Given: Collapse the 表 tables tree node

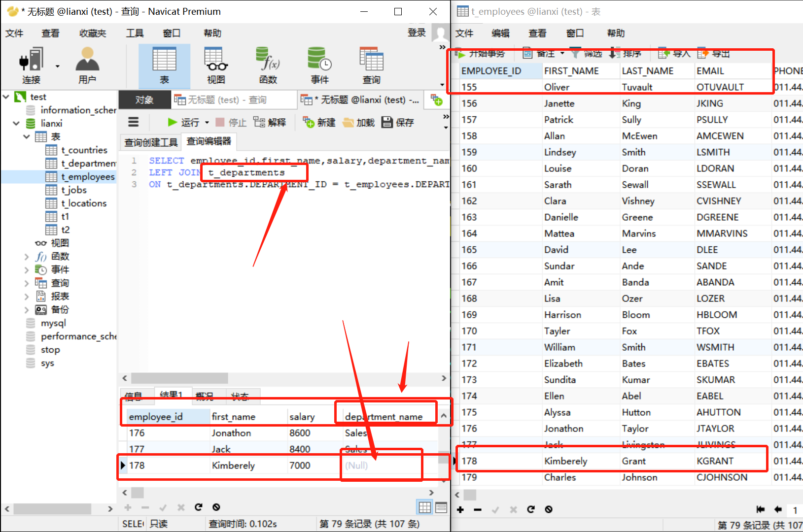Looking at the screenshot, I should coord(27,136).
